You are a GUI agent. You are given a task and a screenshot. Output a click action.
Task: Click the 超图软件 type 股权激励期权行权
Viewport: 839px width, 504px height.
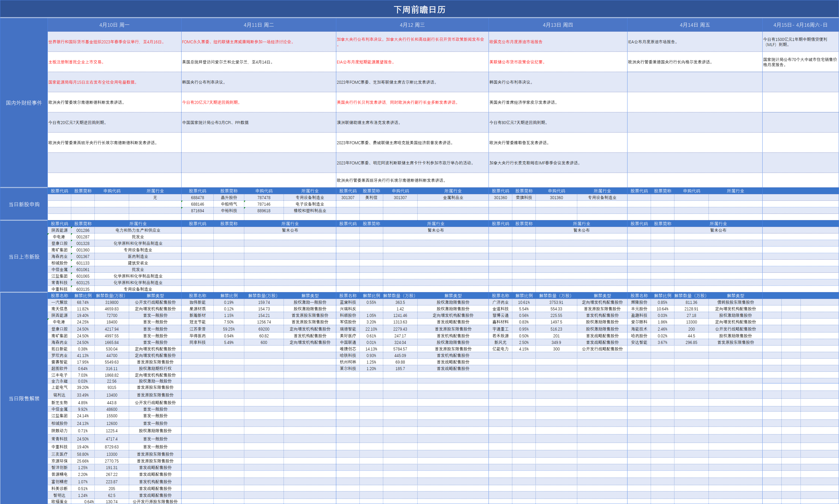point(155,368)
